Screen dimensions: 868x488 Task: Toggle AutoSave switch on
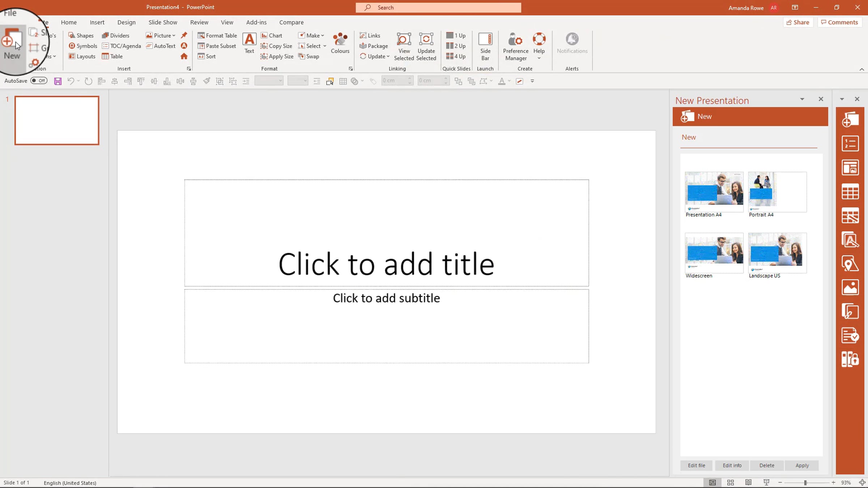[39, 81]
